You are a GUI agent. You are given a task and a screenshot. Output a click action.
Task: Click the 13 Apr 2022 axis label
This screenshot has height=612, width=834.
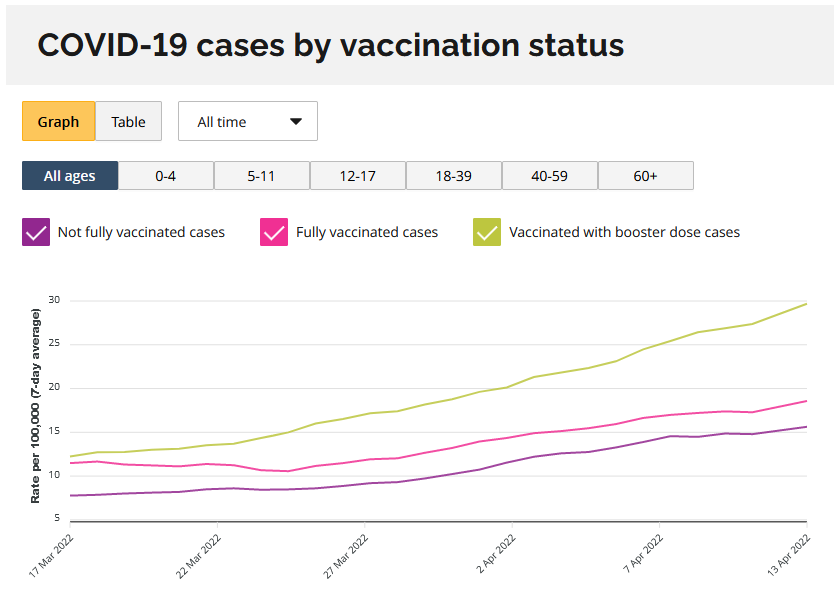click(789, 555)
